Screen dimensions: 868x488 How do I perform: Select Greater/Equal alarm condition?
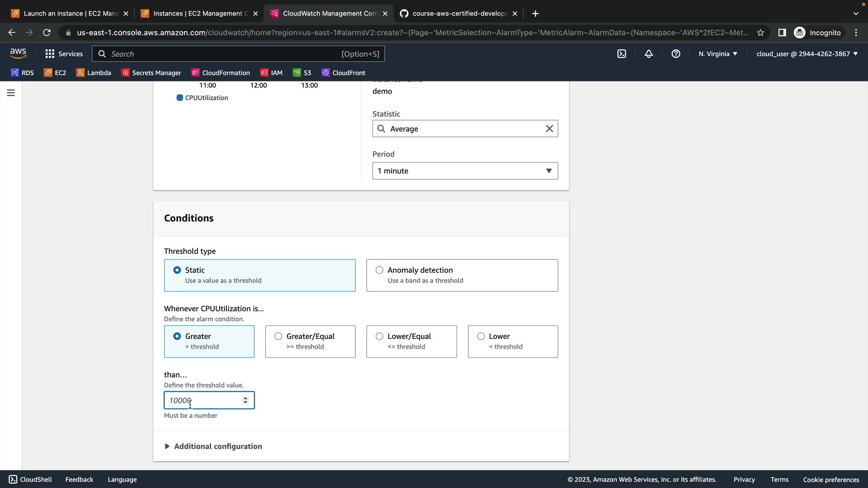pyautogui.click(x=278, y=336)
